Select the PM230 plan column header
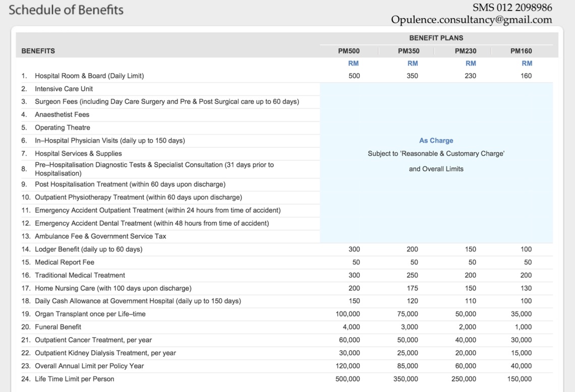This screenshot has height=392, width=575. point(466,51)
